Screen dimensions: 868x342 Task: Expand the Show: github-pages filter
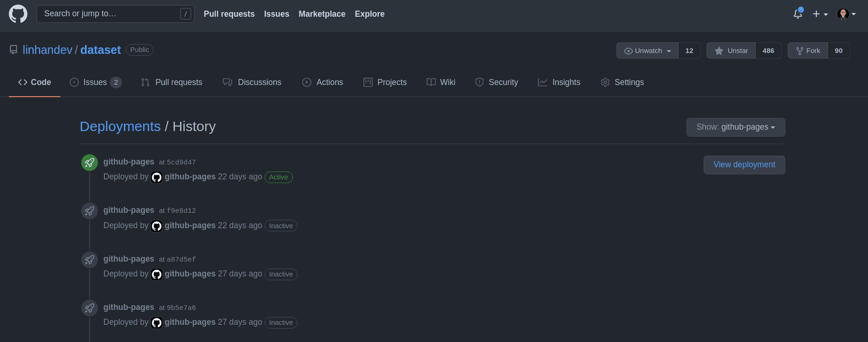(x=735, y=127)
